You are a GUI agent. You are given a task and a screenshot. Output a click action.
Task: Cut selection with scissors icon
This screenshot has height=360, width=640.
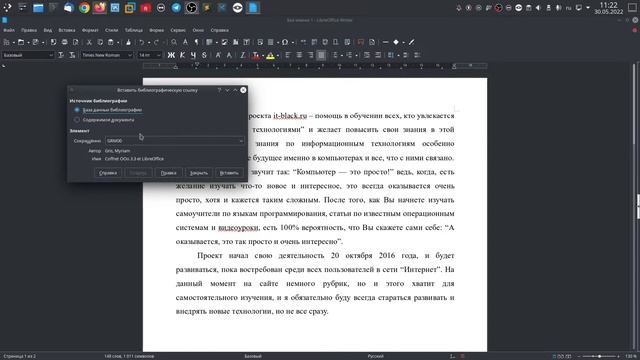coord(89,42)
